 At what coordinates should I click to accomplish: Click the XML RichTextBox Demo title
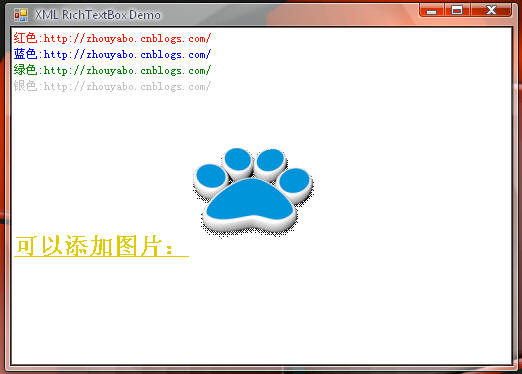pyautogui.click(x=98, y=15)
